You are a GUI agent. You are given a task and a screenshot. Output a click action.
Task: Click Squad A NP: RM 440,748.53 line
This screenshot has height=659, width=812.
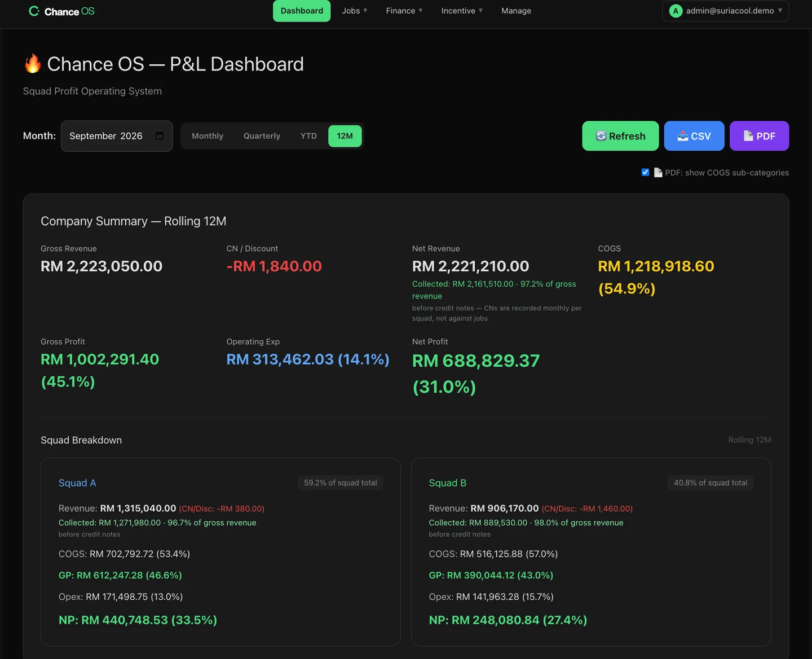[138, 620]
